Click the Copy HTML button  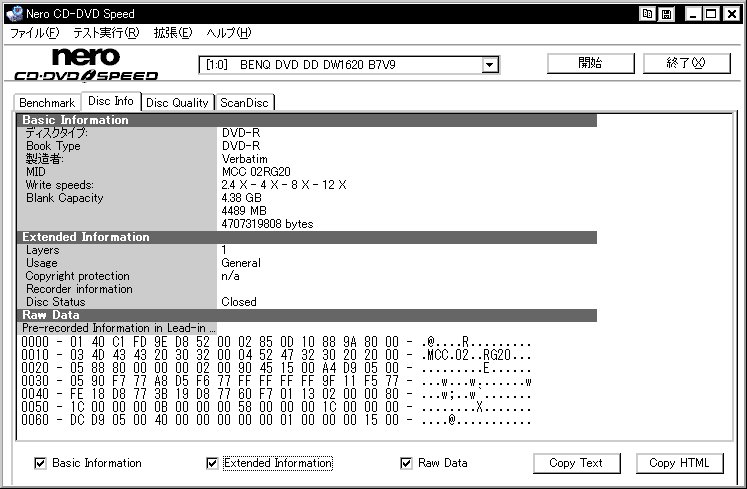pyautogui.click(x=679, y=463)
